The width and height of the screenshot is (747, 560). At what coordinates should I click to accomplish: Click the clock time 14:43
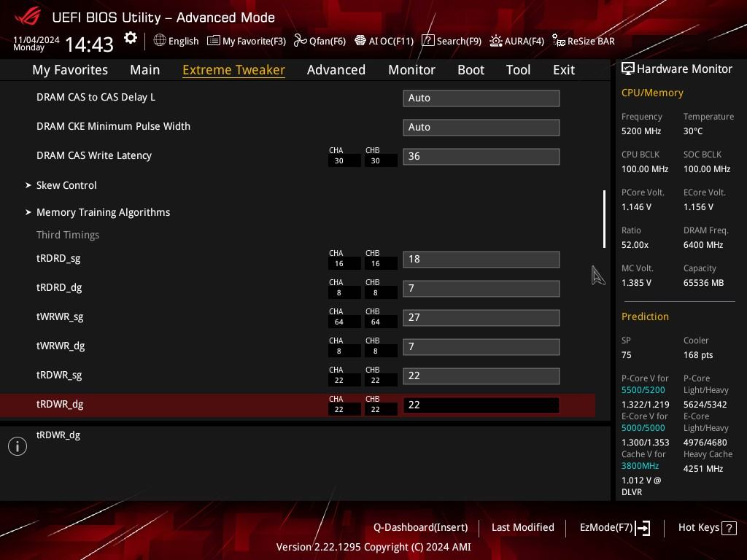pos(89,44)
